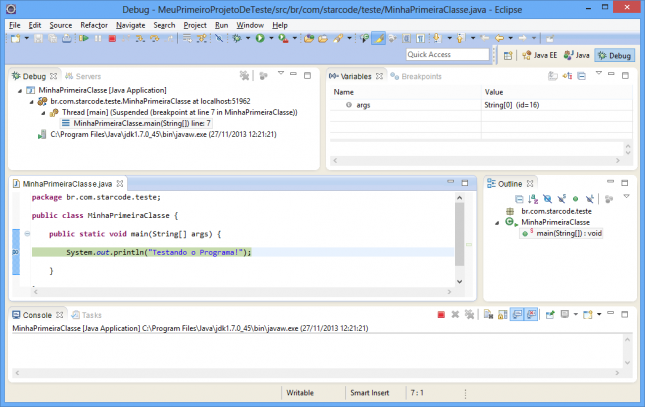The width and height of the screenshot is (645, 407).
Task: Open the New wizard icon in toolbar
Action: coord(16,38)
